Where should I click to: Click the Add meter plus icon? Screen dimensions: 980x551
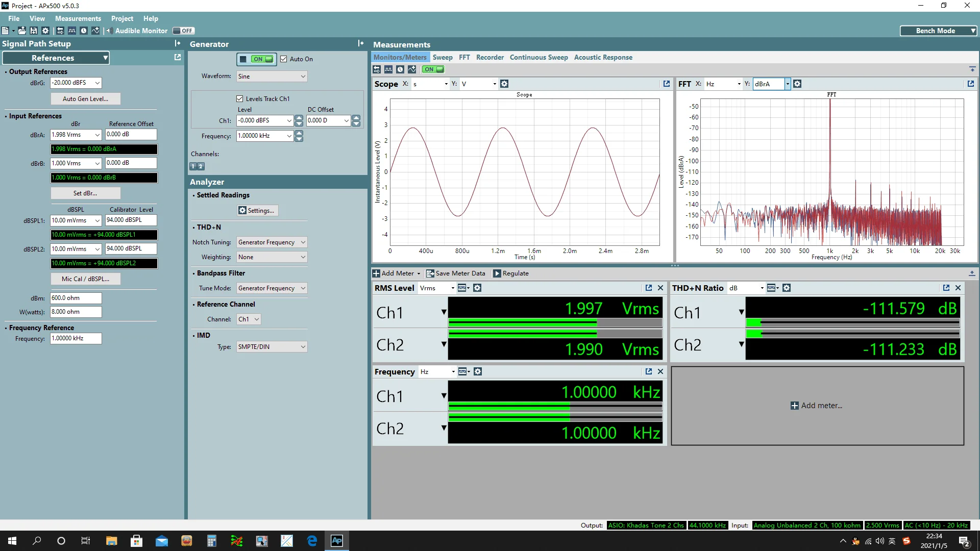click(x=794, y=406)
